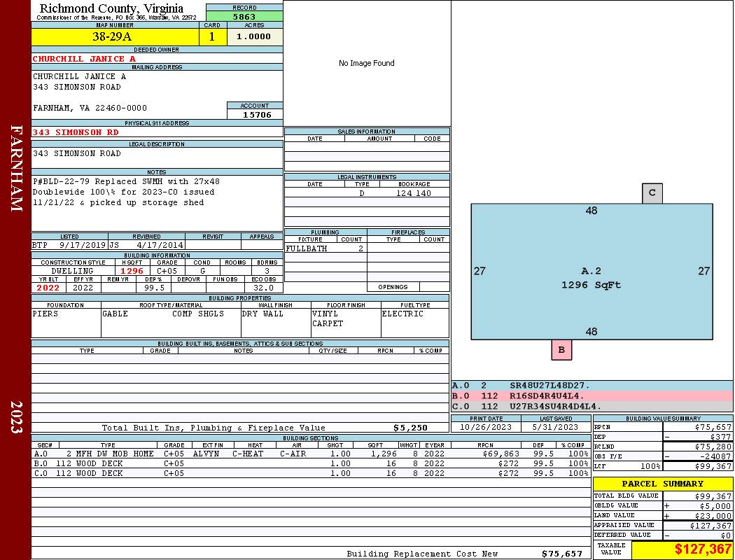Select building section row A.0 MFH DW MOB HOME
735x560 pixels.
(310, 454)
